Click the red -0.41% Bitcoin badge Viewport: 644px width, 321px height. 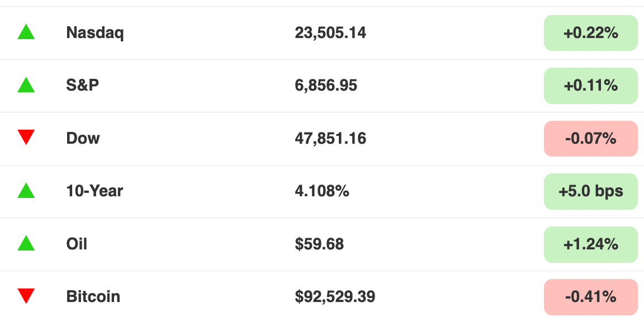[x=590, y=297]
